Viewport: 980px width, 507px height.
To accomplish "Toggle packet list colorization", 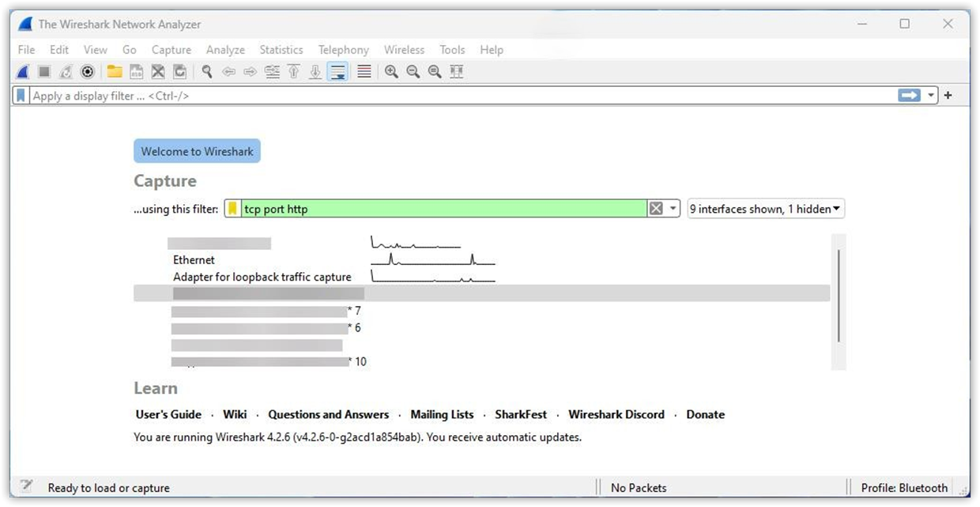I will coord(364,72).
